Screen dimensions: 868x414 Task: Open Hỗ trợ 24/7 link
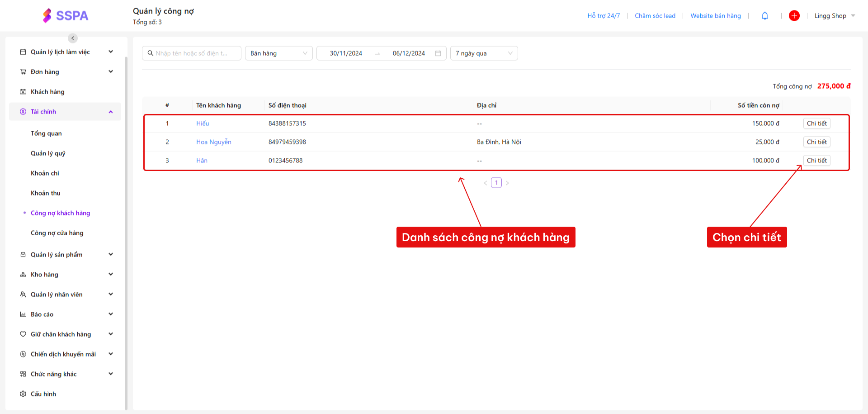point(604,16)
